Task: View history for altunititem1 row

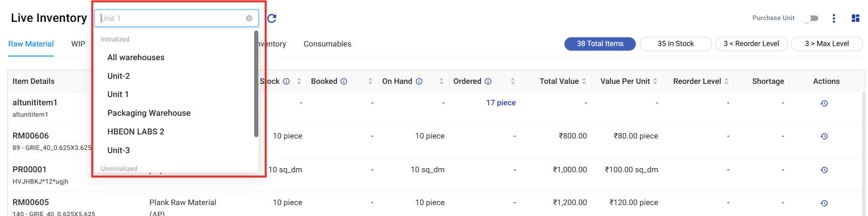Action: pos(824,103)
